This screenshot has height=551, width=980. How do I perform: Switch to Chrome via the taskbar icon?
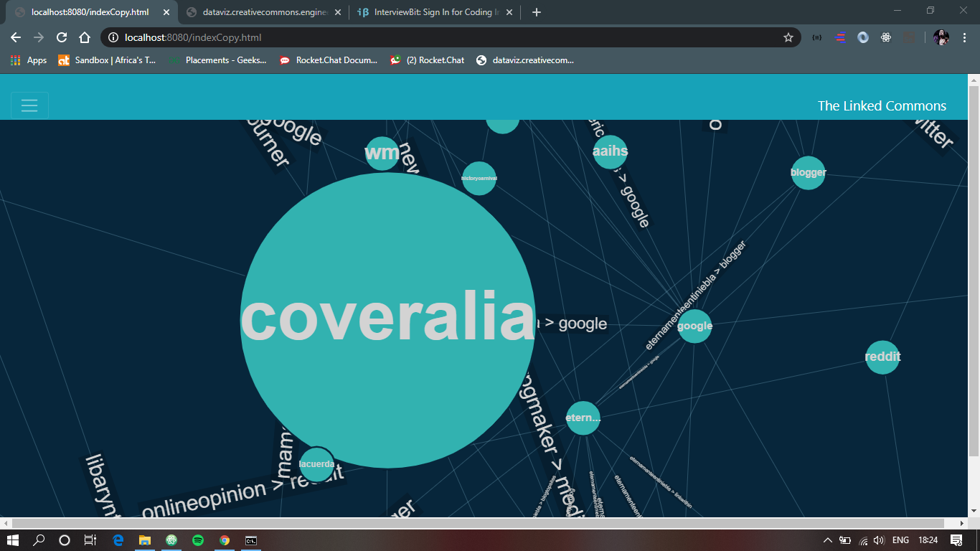(225, 540)
